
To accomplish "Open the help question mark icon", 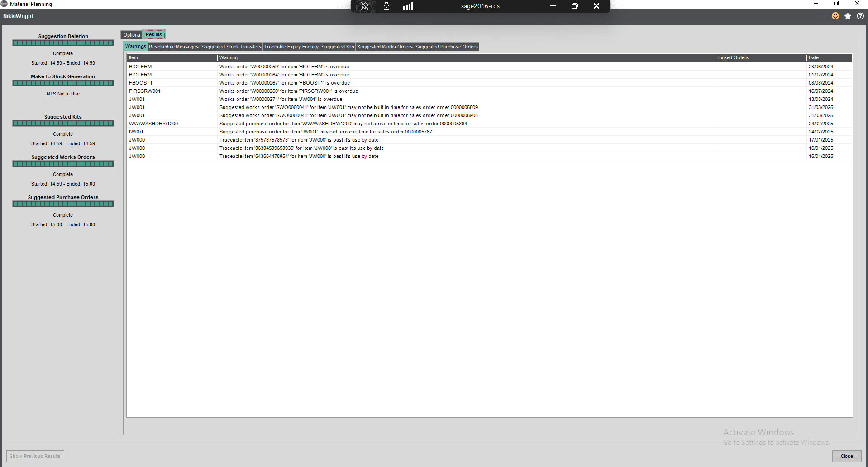I will (860, 16).
